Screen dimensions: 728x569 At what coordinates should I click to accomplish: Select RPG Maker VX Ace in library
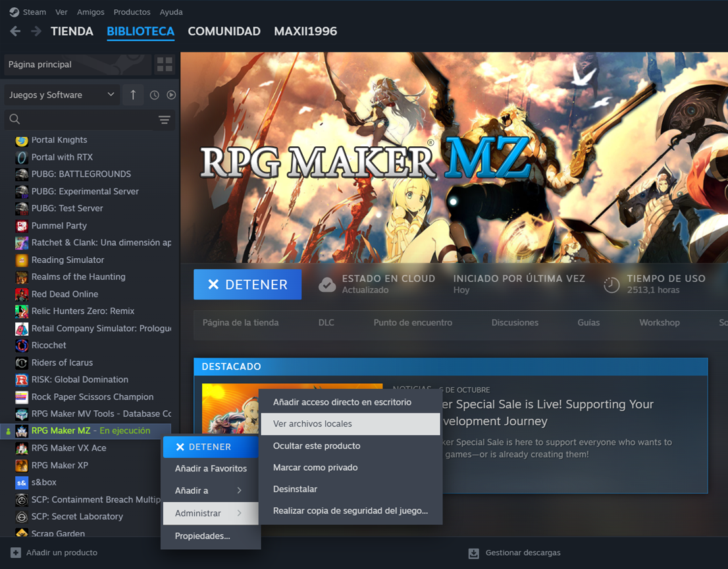[x=68, y=448]
